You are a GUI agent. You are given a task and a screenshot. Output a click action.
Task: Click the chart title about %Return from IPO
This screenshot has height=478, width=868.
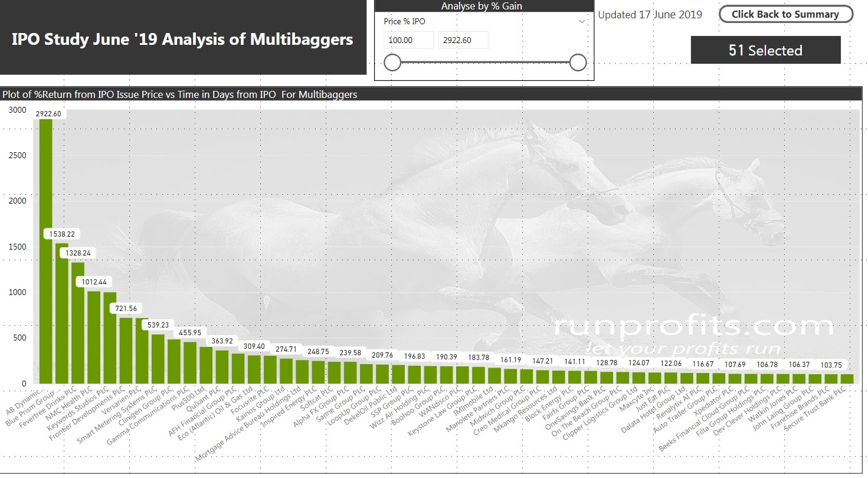[180, 94]
